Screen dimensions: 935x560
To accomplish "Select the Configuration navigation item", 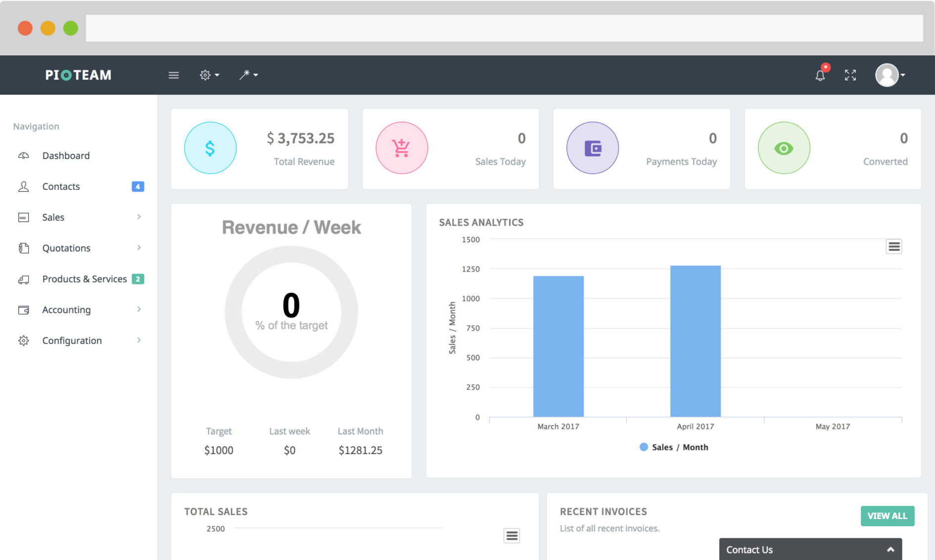I will click(72, 340).
